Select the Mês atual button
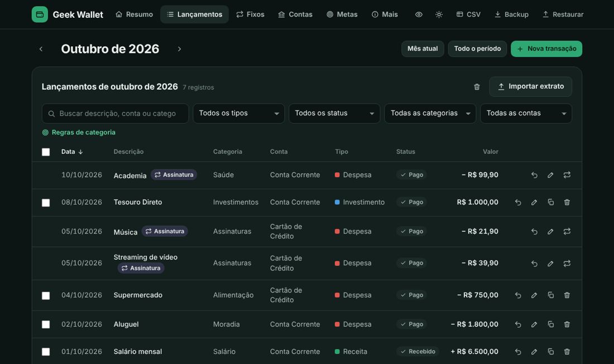 [423, 49]
